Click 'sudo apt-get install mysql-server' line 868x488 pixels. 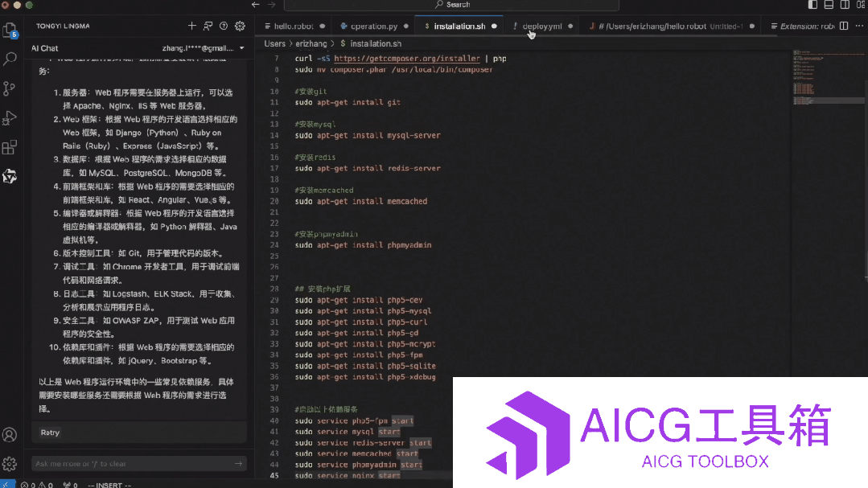coord(368,135)
